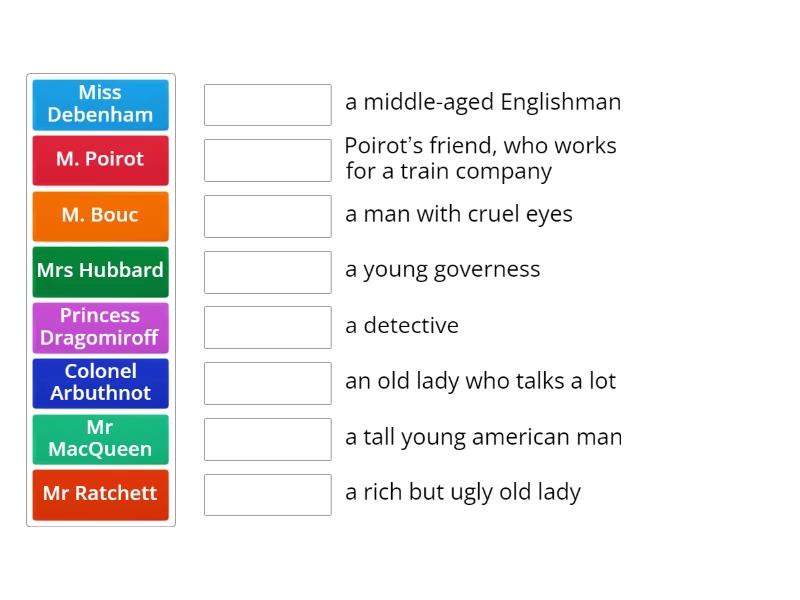Select the answer slot for a detective
800x600 pixels.
click(267, 327)
